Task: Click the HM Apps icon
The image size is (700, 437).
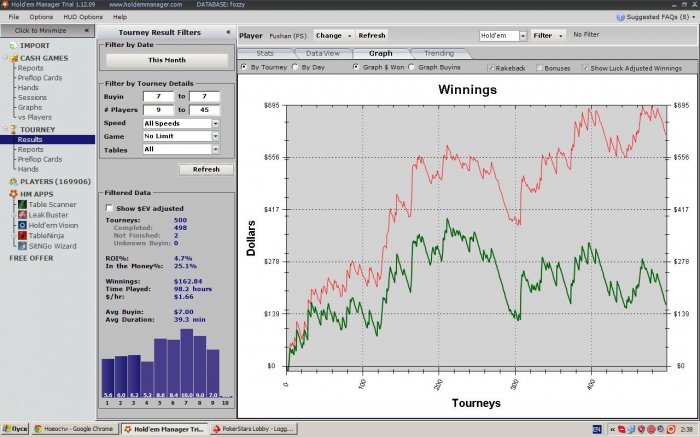Action: tap(13, 194)
